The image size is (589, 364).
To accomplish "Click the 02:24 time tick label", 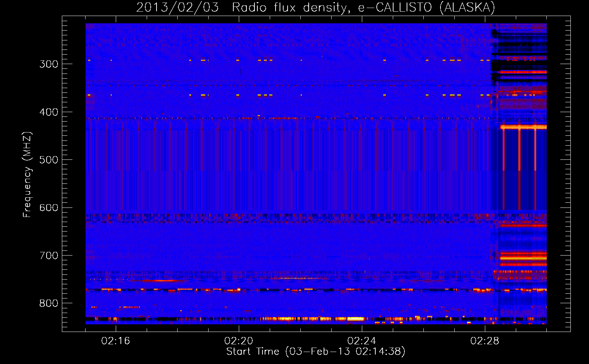I will click(362, 341).
